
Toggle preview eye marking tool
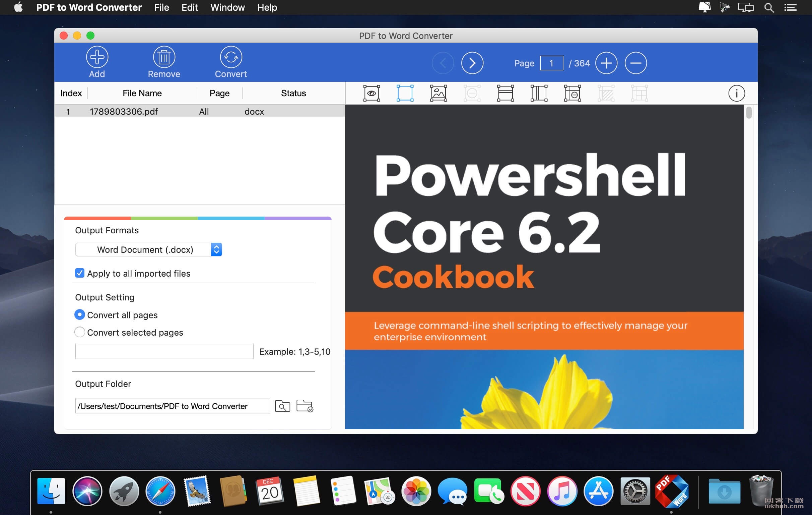tap(371, 93)
